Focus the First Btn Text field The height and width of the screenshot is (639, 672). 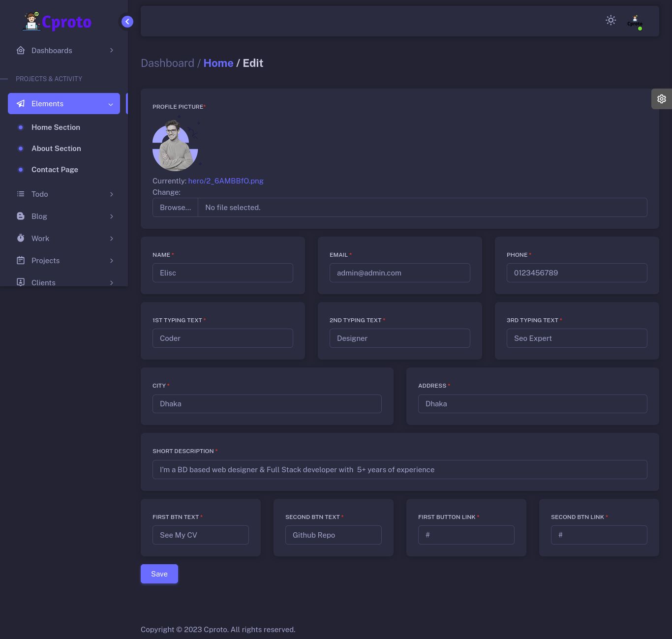point(201,535)
